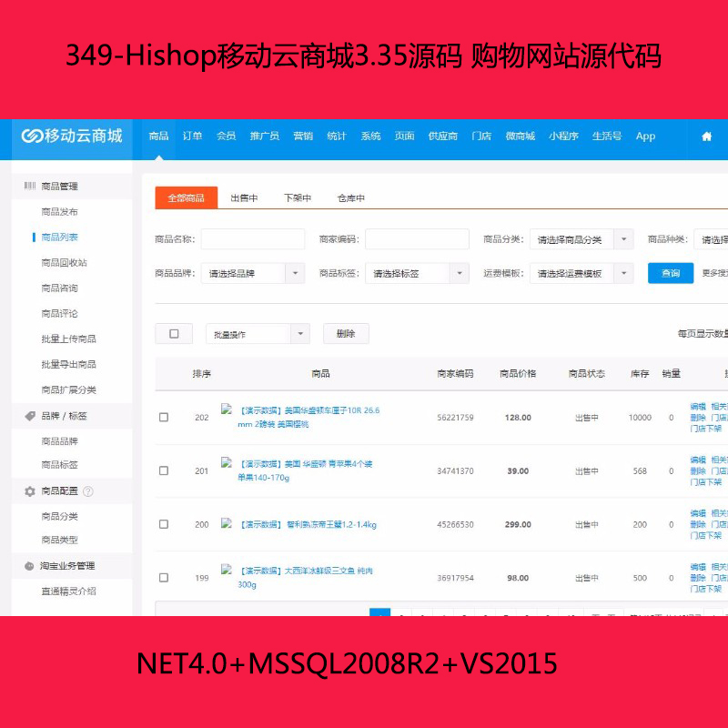Open the App top menu

(645, 136)
